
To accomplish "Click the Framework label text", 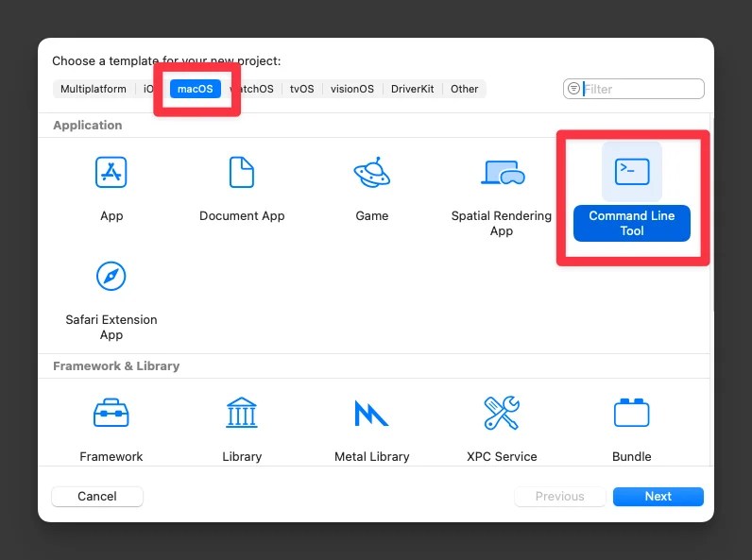I will tap(111, 456).
